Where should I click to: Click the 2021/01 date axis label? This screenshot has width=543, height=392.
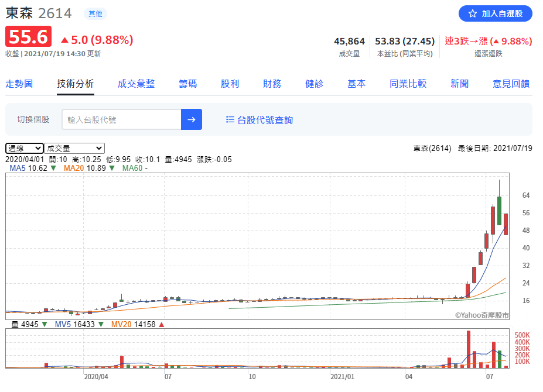342,376
